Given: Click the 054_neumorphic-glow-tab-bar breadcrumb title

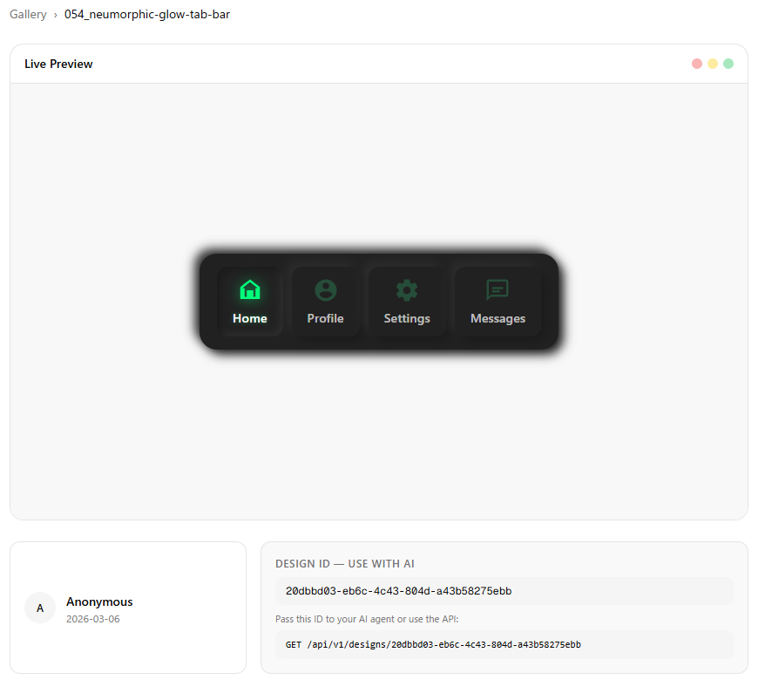Looking at the screenshot, I should tap(147, 14).
